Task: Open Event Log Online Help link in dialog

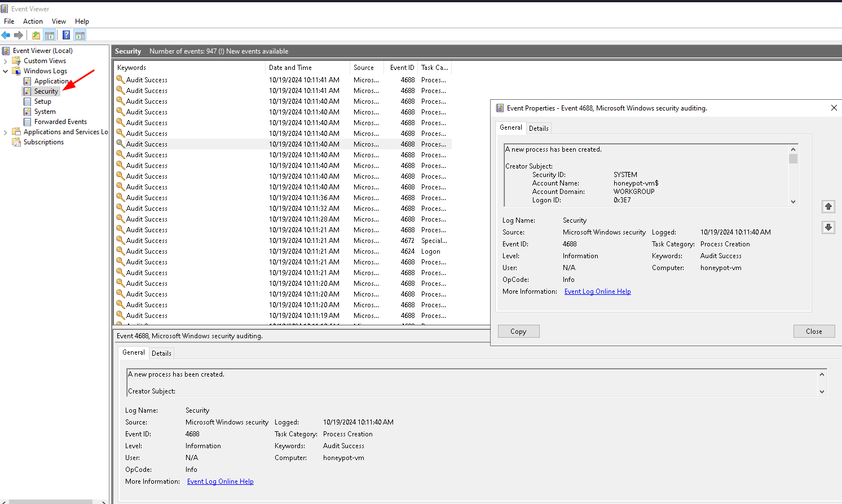Action: 597,291
